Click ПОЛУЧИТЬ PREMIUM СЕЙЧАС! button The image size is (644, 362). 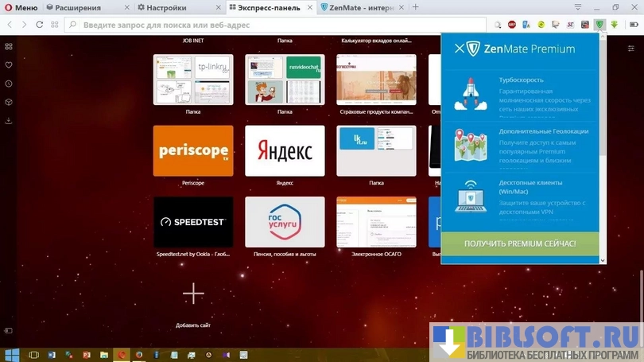pyautogui.click(x=519, y=243)
